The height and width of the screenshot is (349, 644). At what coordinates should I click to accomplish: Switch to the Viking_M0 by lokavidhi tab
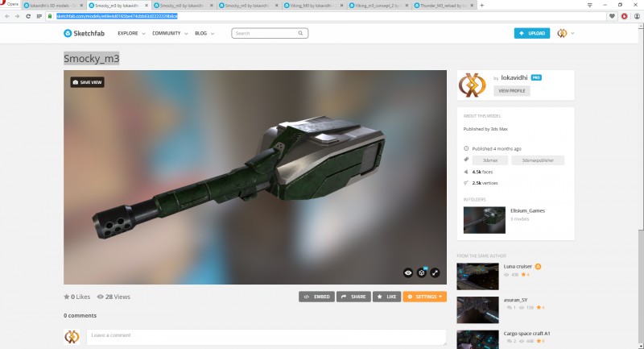(314, 6)
